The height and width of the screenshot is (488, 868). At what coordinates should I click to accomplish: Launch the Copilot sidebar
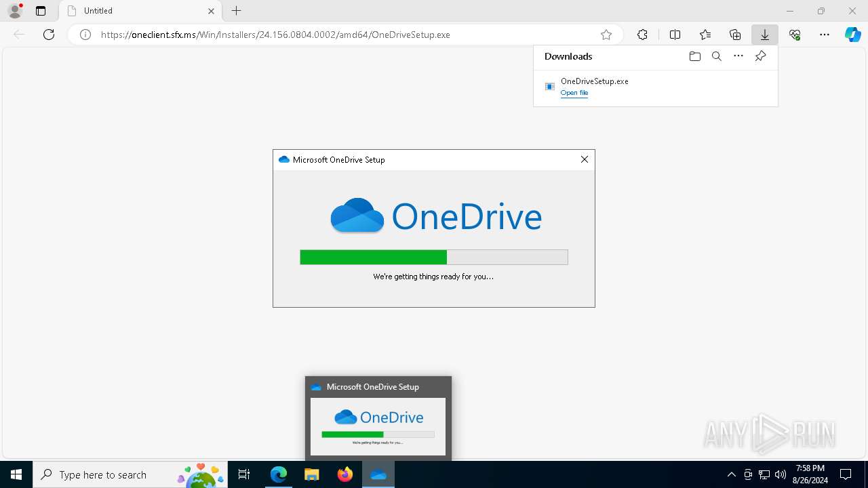(853, 35)
